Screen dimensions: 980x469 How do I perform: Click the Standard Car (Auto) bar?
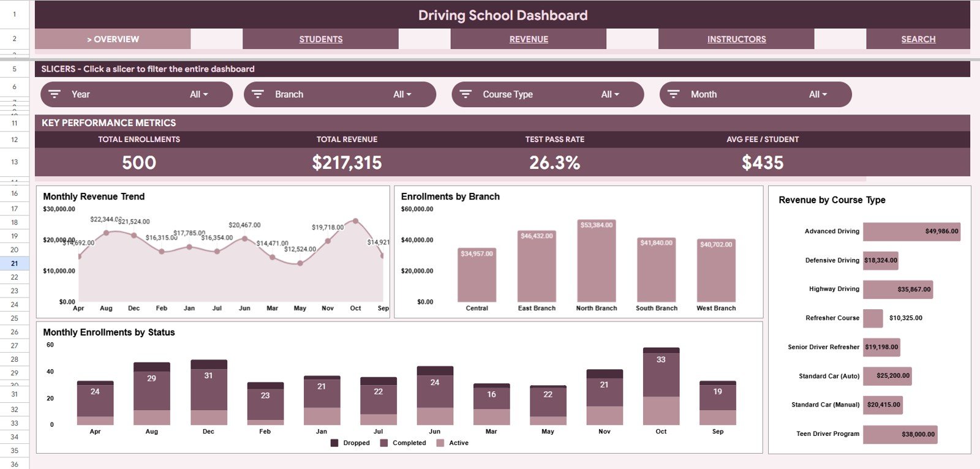[x=888, y=376]
